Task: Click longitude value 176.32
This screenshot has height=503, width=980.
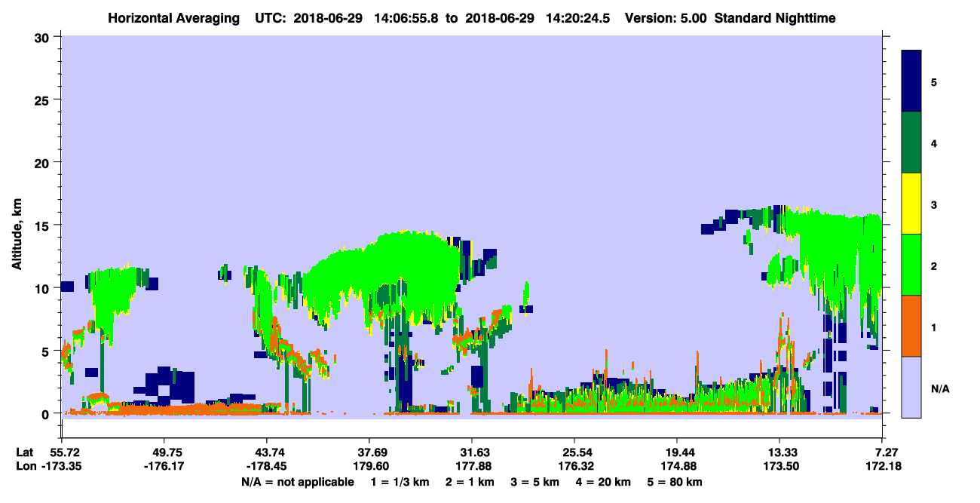Action: tap(575, 467)
